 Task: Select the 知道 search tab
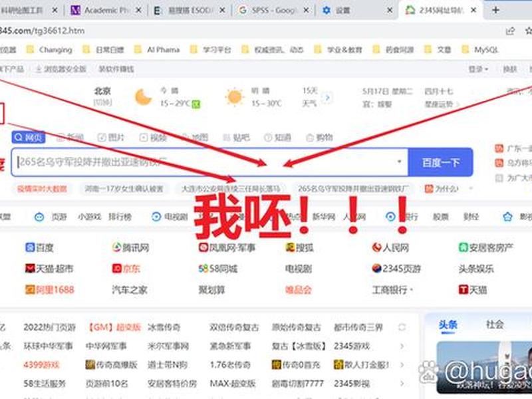pyautogui.click(x=277, y=138)
